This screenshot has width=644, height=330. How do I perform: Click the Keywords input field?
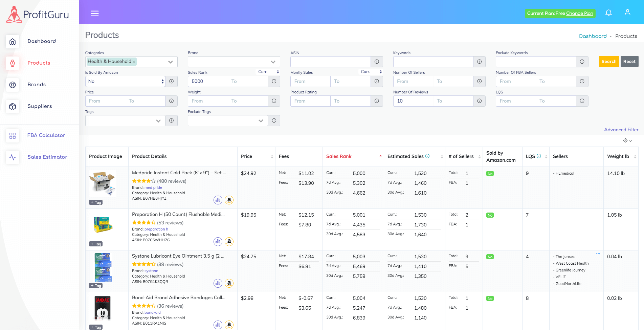coord(433,62)
